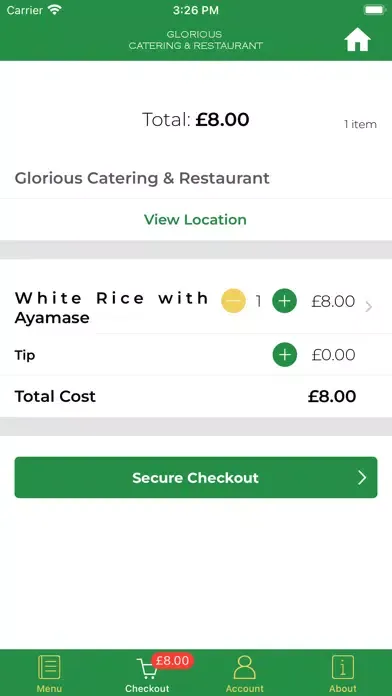The width and height of the screenshot is (392, 696).
Task: Tap the home icon in header
Action: pos(357,40)
